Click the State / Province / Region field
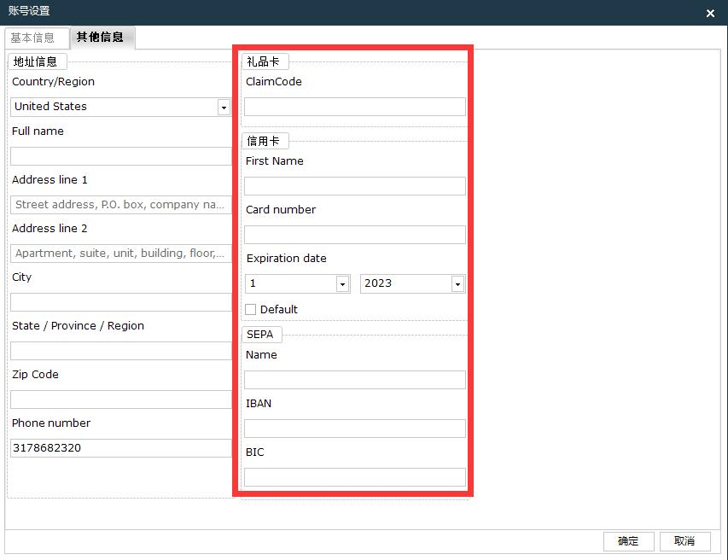 [119, 350]
